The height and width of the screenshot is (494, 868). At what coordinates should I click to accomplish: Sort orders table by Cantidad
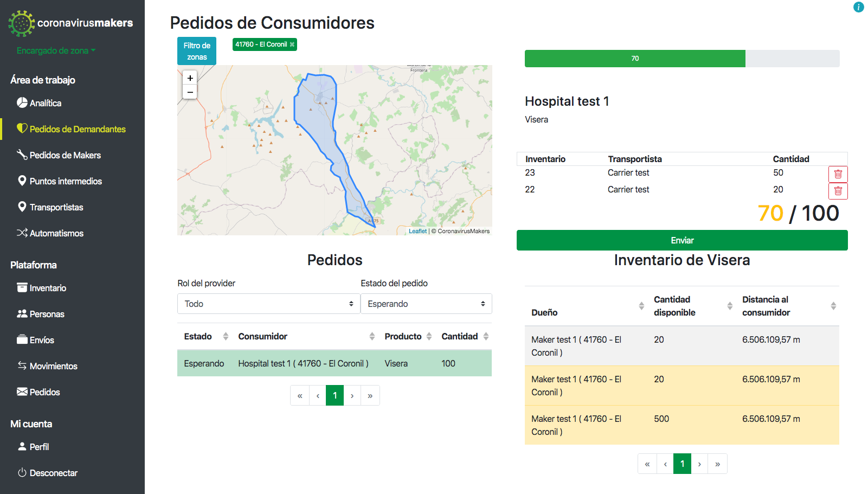point(486,336)
